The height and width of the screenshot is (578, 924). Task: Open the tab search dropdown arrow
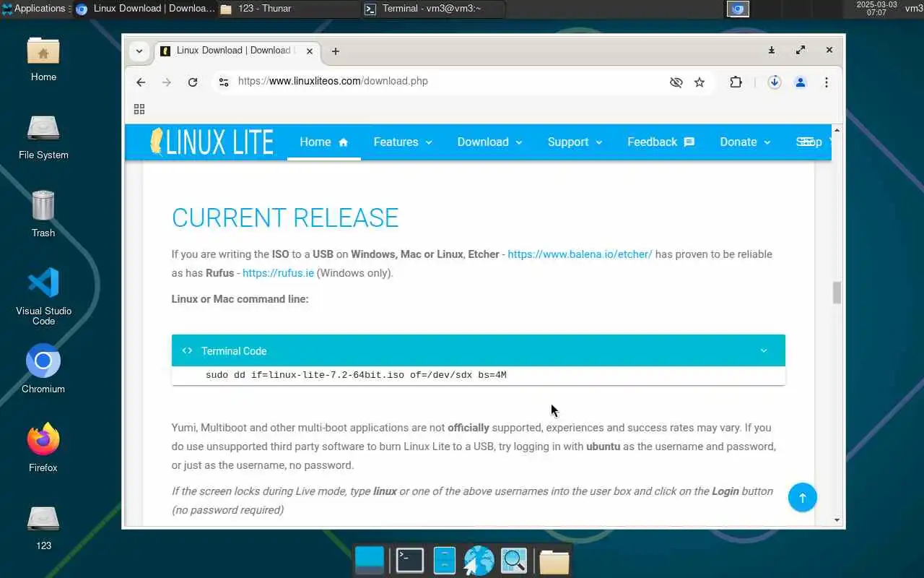[139, 51]
